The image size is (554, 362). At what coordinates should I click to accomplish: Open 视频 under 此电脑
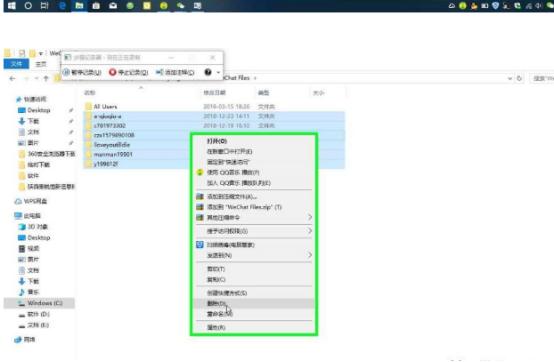[33, 248]
